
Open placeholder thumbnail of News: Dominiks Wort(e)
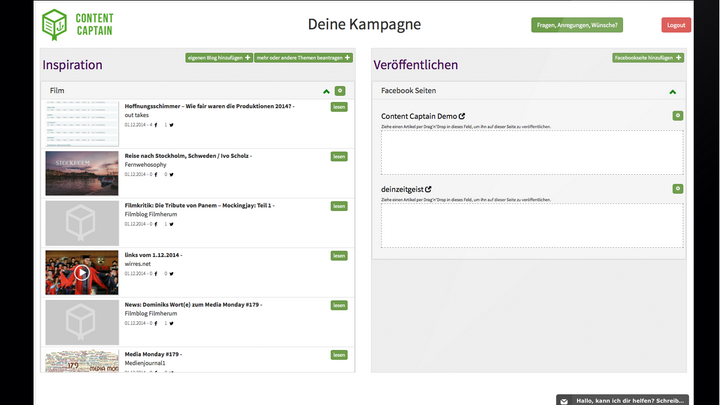click(82, 322)
